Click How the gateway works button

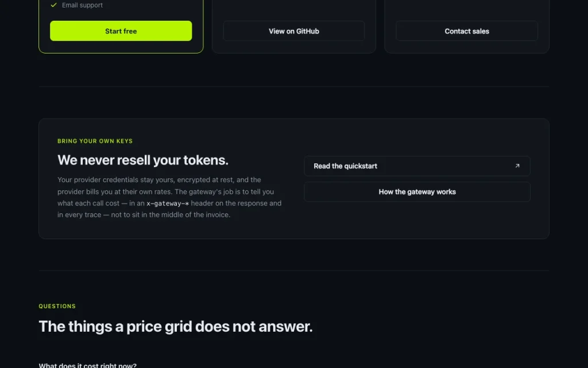pos(417,192)
